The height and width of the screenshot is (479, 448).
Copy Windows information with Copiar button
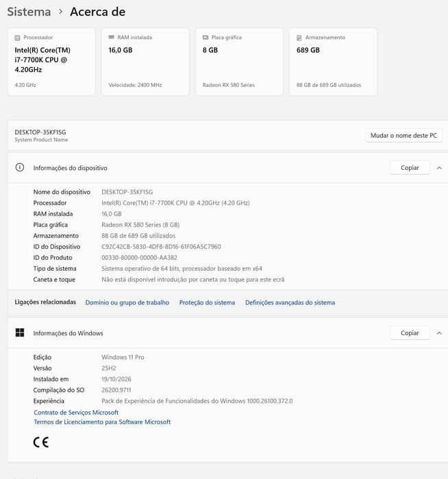point(410,333)
